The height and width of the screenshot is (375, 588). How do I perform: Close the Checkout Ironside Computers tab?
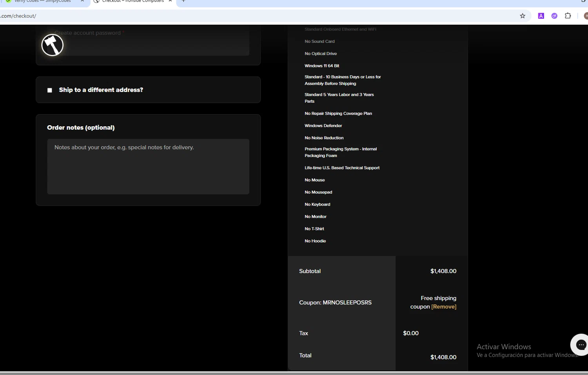click(x=170, y=1)
